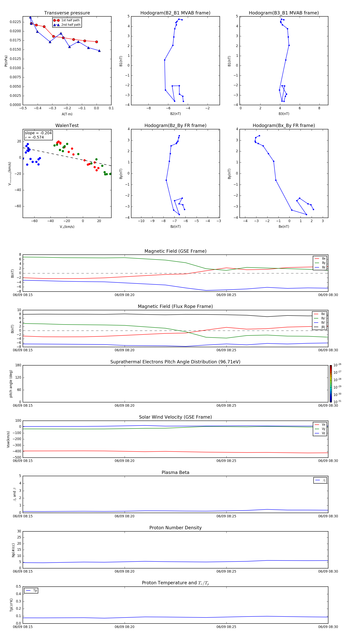
Task: Select 'Bx' in the GSE magnetic field legend
Action: coord(320,259)
